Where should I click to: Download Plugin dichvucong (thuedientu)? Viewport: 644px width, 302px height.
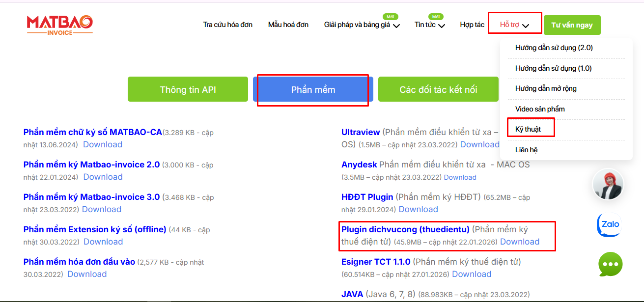519,242
